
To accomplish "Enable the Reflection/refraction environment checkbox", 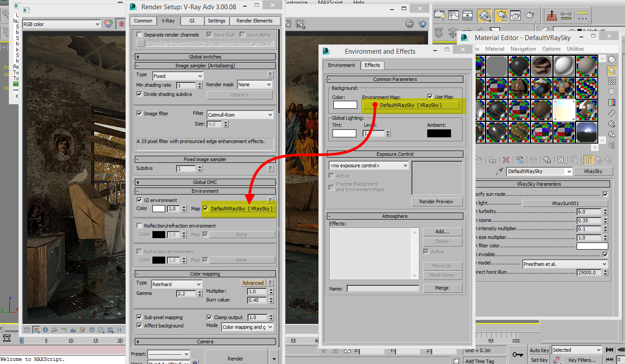I will click(139, 226).
